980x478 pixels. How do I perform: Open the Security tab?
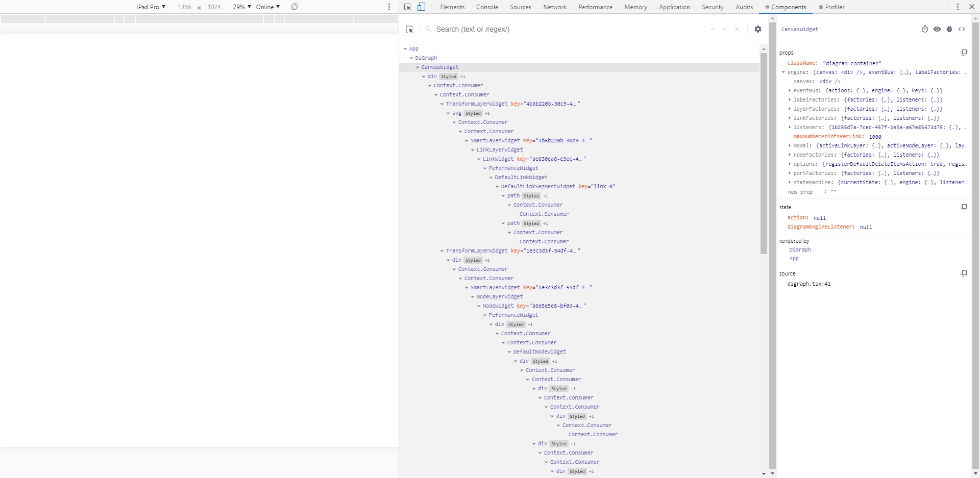pyautogui.click(x=713, y=7)
